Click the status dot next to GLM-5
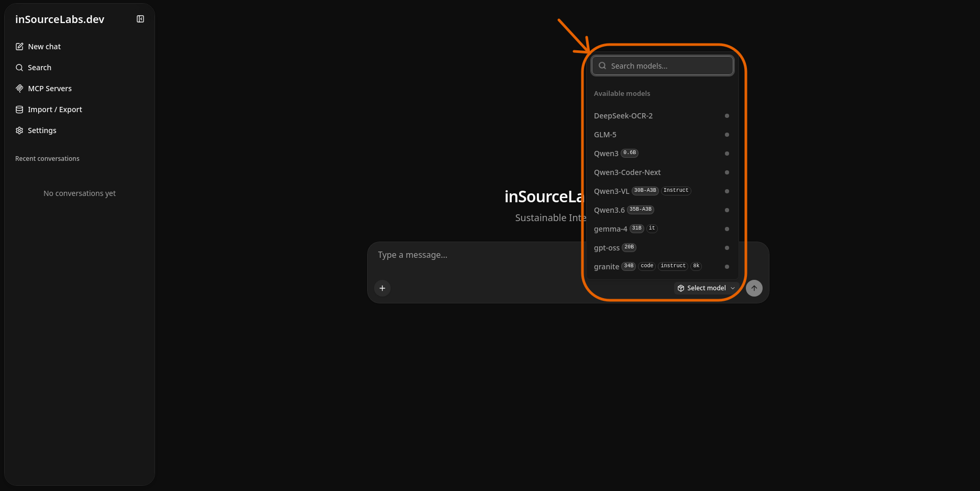This screenshot has height=491, width=980. click(727, 135)
